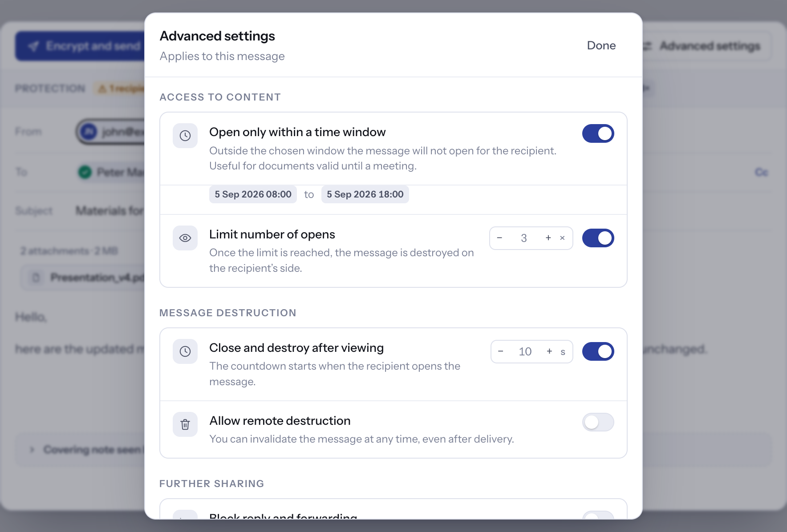Enable Allow remote destruction
Screen dimensions: 787x532
tap(598, 422)
